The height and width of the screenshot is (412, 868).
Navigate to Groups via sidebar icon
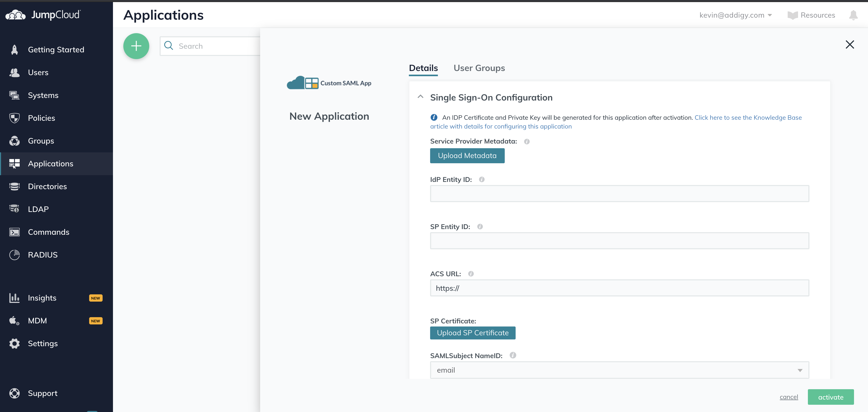[x=15, y=141]
